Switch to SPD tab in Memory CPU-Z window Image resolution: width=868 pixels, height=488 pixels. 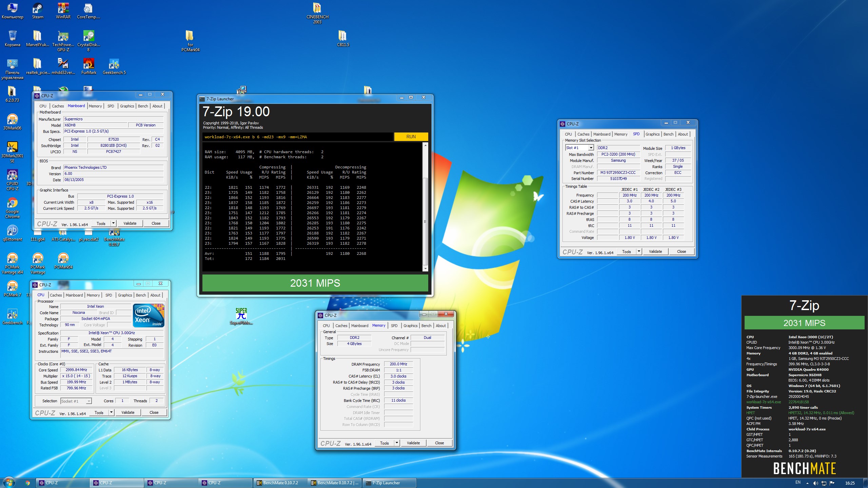click(394, 326)
